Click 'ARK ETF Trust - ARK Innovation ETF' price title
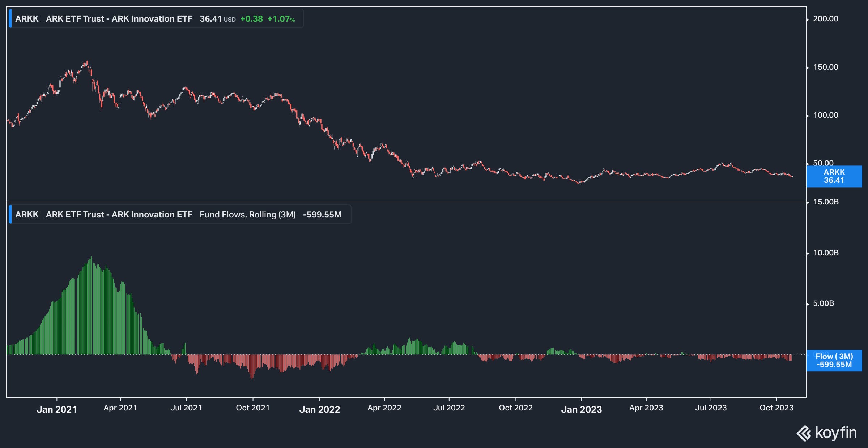This screenshot has width=868, height=448. pyautogui.click(x=119, y=19)
